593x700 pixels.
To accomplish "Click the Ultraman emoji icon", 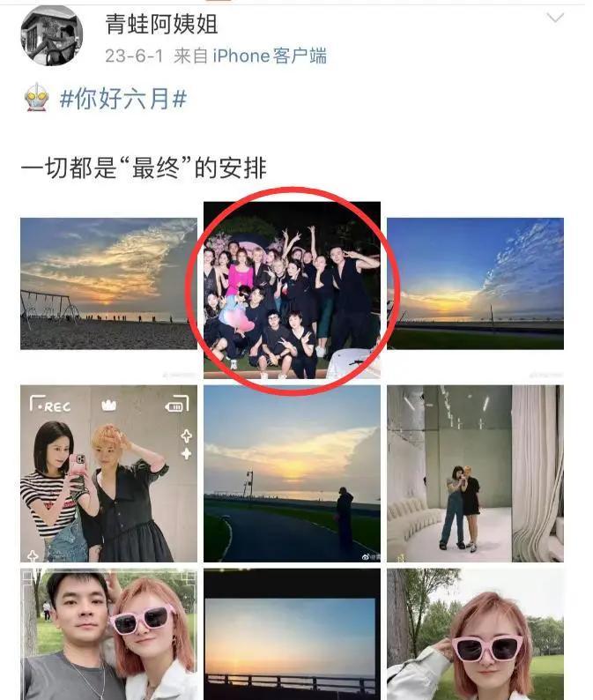I will tap(37, 97).
